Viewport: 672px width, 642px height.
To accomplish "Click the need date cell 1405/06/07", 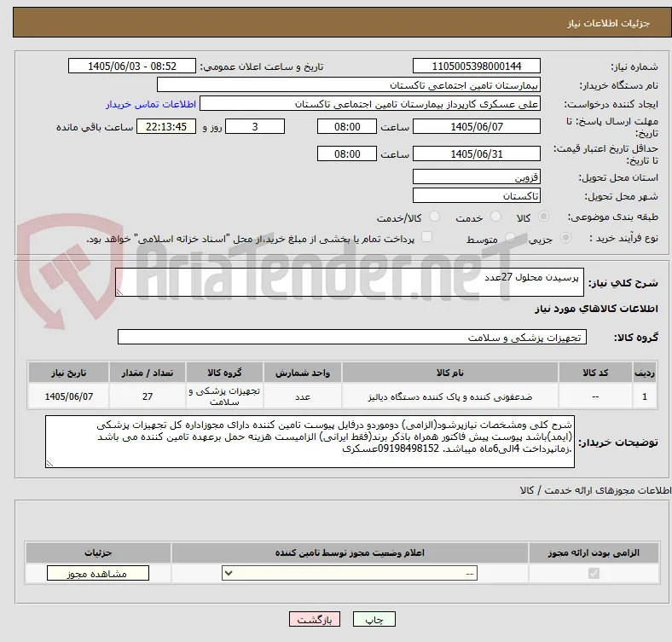I will click(x=68, y=396).
